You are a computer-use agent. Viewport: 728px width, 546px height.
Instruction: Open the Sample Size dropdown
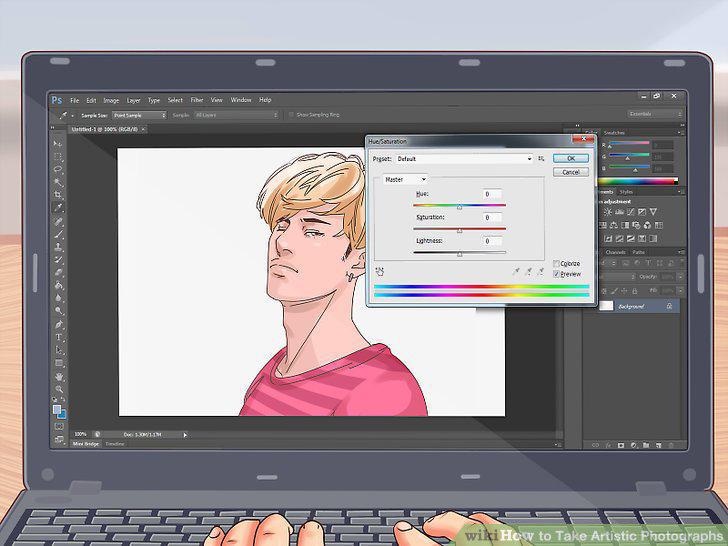(139, 115)
